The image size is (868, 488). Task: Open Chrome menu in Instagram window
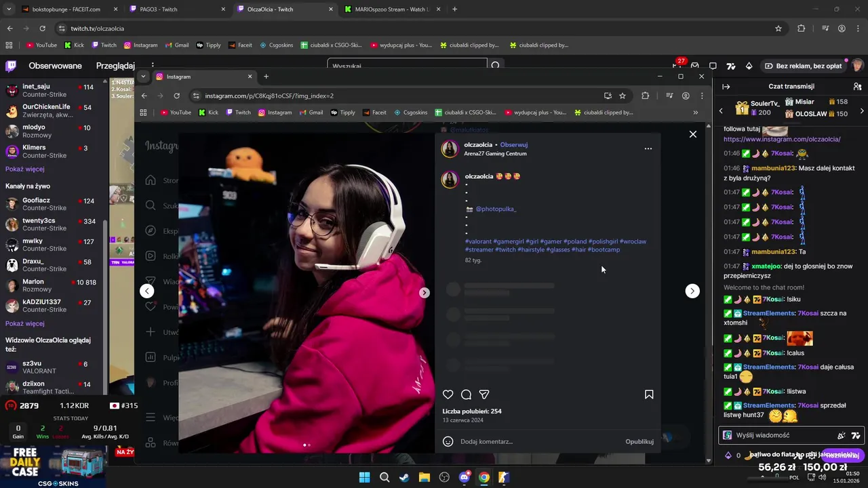[701, 96]
